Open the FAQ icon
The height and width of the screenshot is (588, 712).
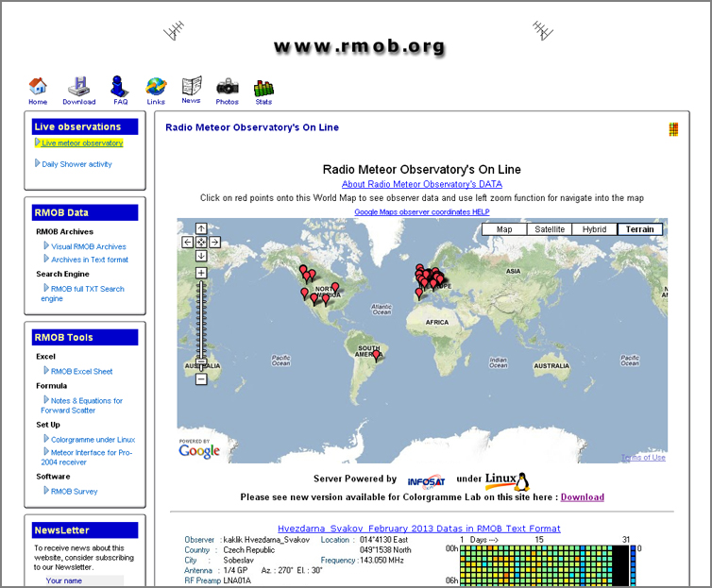(x=120, y=88)
